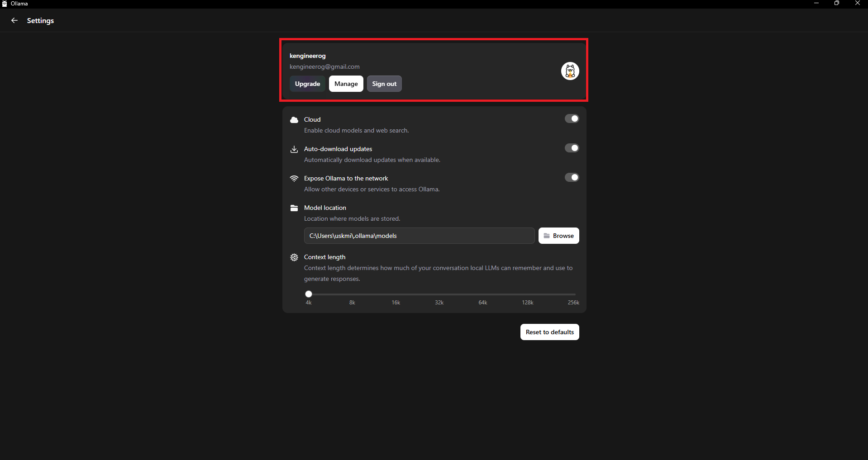Click the kengineerog@gmail.com email text
The image size is (868, 460).
324,66
